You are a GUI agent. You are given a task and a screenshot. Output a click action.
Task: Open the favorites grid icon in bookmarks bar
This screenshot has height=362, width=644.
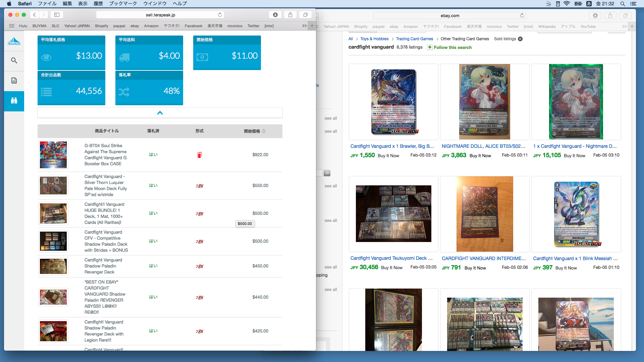click(x=12, y=26)
